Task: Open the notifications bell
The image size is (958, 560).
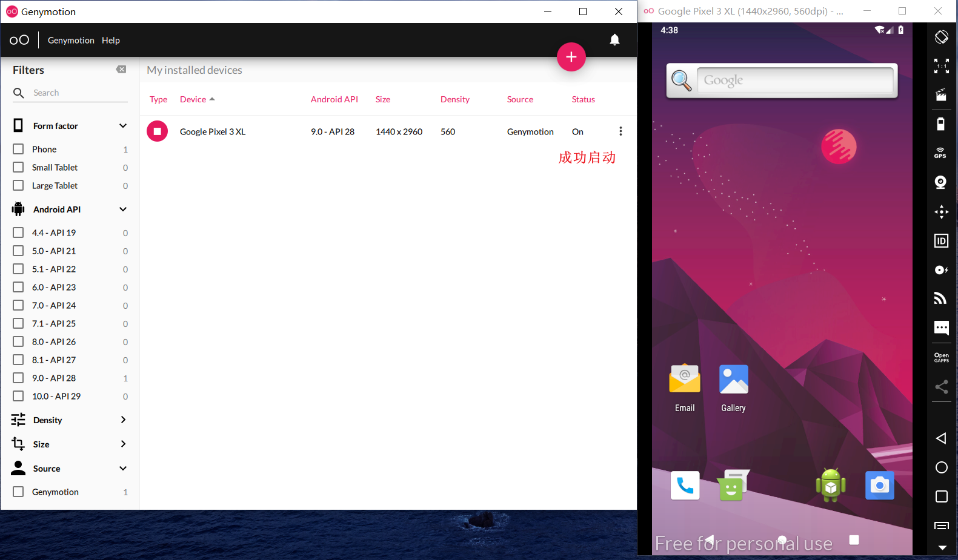Action: pyautogui.click(x=614, y=40)
